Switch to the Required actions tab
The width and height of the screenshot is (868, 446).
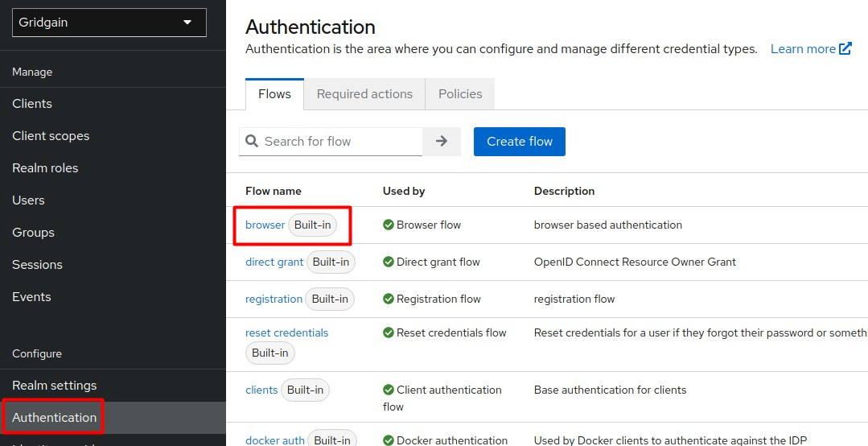(364, 94)
